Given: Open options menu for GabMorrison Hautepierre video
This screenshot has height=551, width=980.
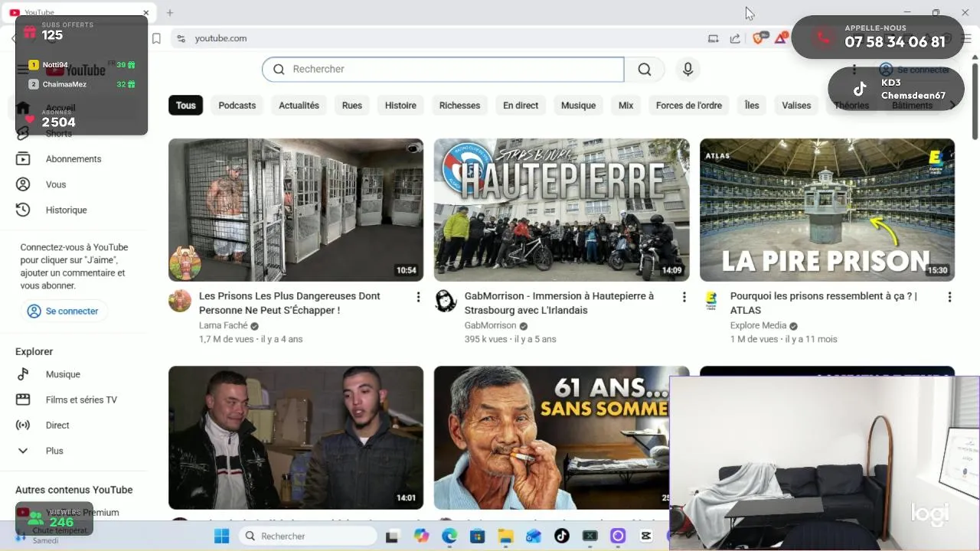Looking at the screenshot, I should point(684,297).
